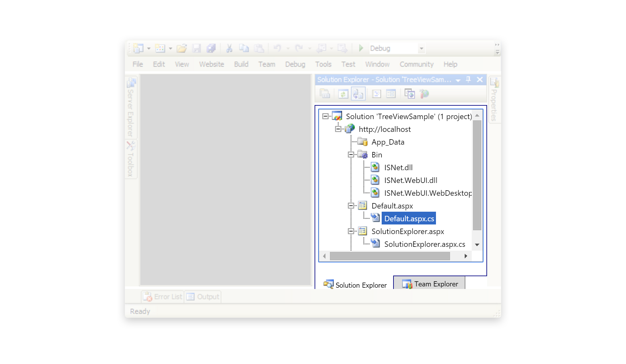Toggle the auto-hide pin on Solution Explorer
This screenshot has height=364, width=626.
click(x=468, y=80)
